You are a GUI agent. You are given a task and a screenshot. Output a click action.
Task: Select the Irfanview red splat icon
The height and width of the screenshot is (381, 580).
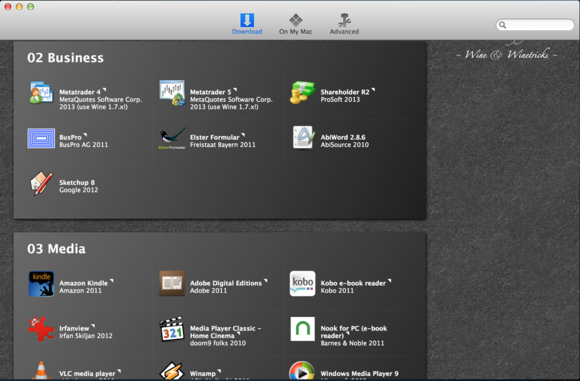41,329
